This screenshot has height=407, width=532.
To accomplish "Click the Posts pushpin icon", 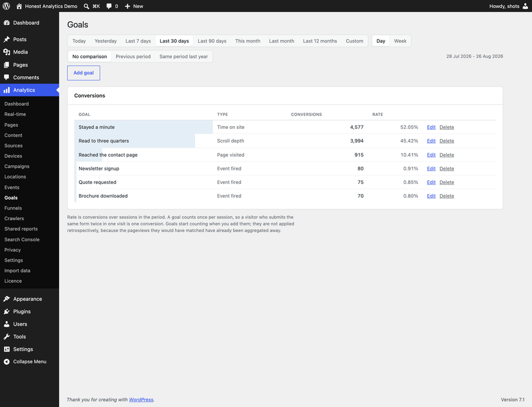I will 7,40.
